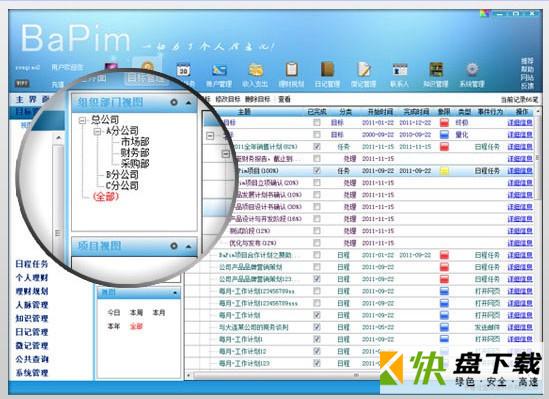
Task: Click 修改目标 in action bar
Action: pyautogui.click(x=228, y=99)
